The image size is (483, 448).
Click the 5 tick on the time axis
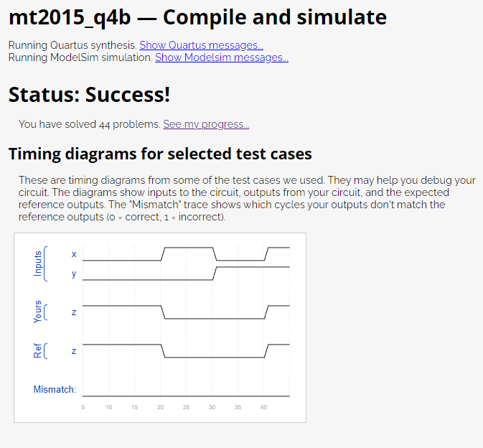83,407
